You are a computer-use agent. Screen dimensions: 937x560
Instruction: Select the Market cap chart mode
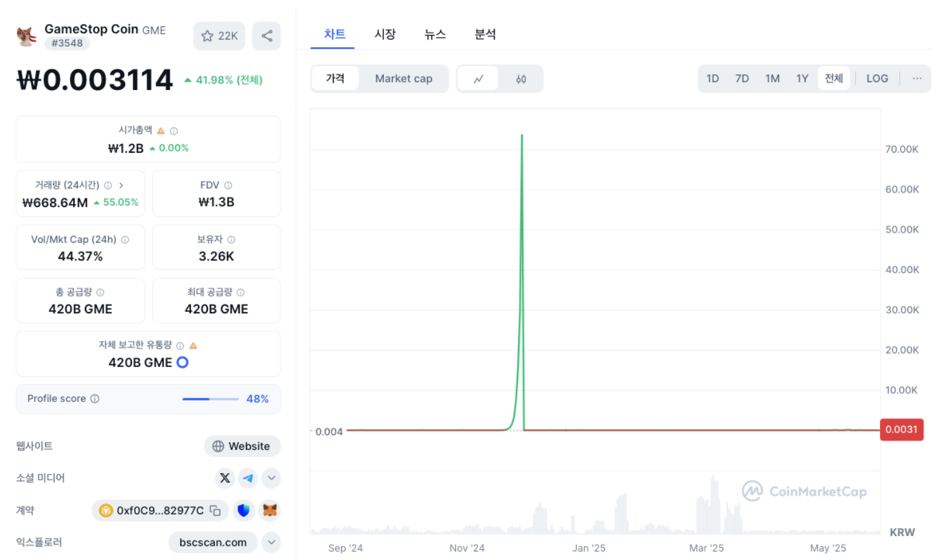403,78
